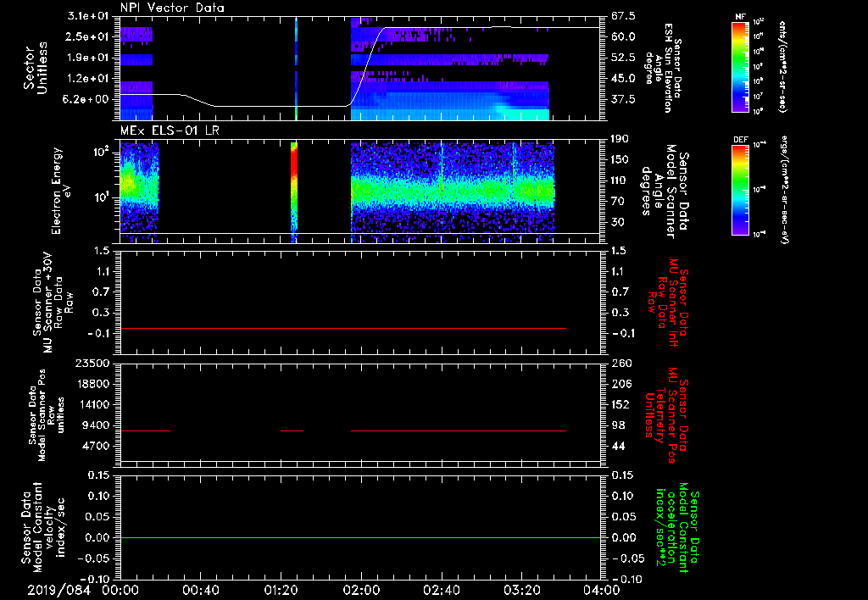Screen dimensions: 868x600
Task: Click the "98" telemetry tick label
Action: pyautogui.click(x=618, y=425)
